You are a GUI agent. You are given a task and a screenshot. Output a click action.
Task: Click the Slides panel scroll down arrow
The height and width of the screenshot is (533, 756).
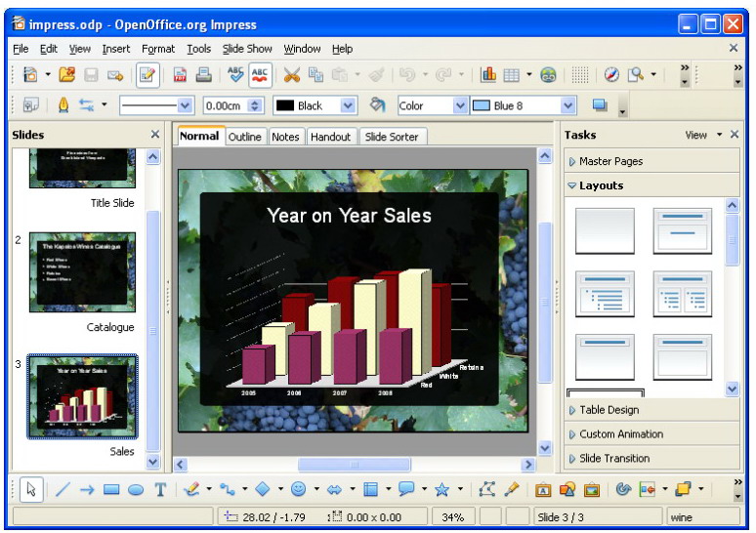point(152,462)
